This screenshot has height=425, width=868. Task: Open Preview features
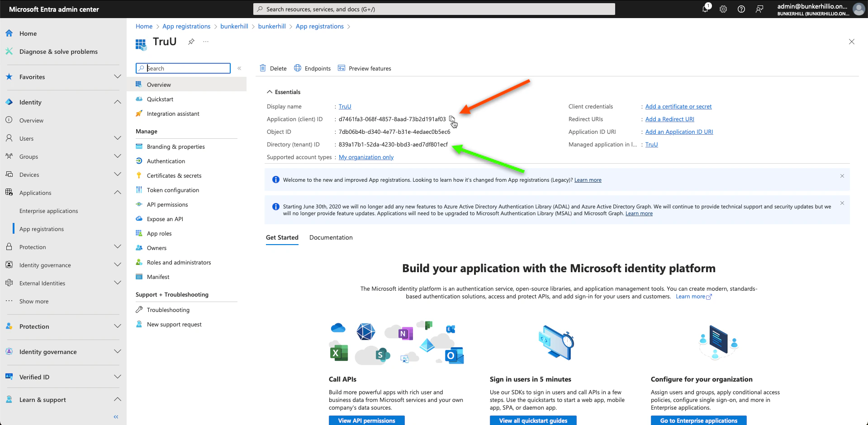[x=365, y=68]
